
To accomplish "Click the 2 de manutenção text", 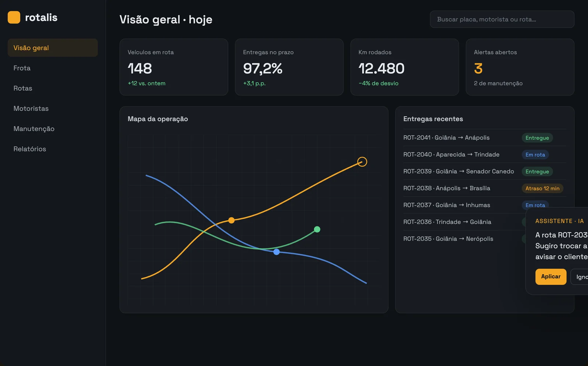I will [x=498, y=83].
